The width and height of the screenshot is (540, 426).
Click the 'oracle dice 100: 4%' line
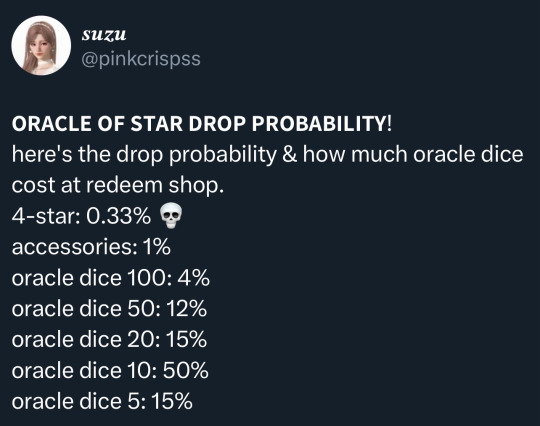click(x=111, y=278)
